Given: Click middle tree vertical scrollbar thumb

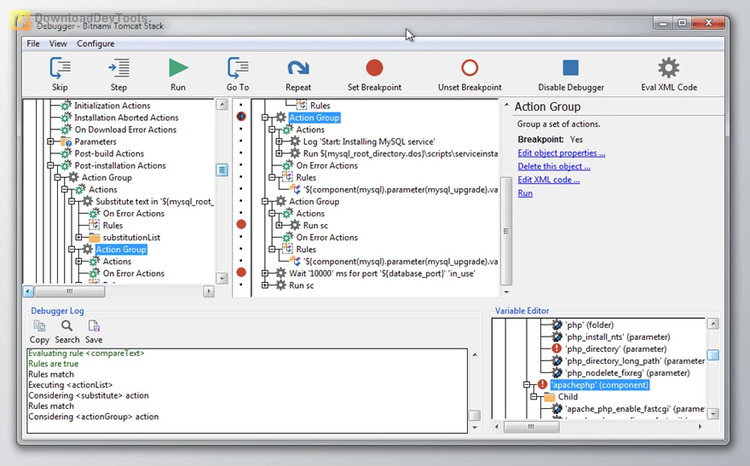Looking at the screenshot, I should [506, 231].
